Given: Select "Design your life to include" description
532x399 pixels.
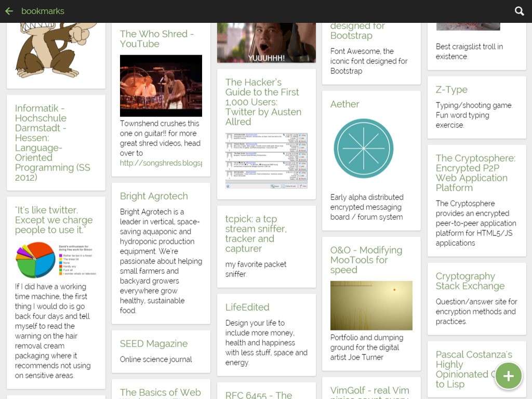Looking at the screenshot, I should [267, 343].
